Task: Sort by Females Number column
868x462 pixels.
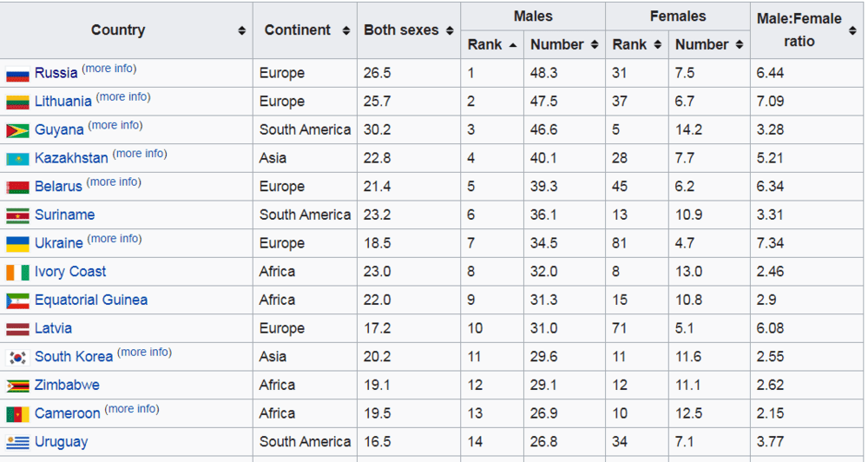Action: [739, 44]
